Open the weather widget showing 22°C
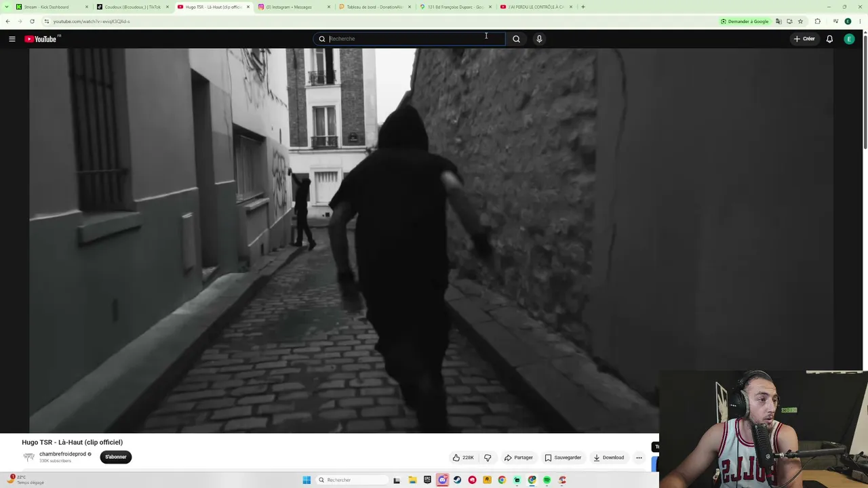868x488 pixels. [x=26, y=480]
